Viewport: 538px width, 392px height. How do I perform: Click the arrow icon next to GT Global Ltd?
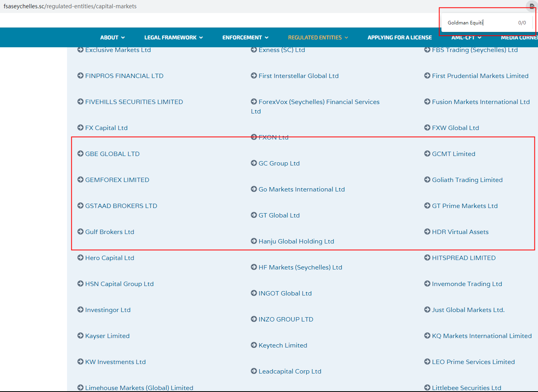[254, 215]
